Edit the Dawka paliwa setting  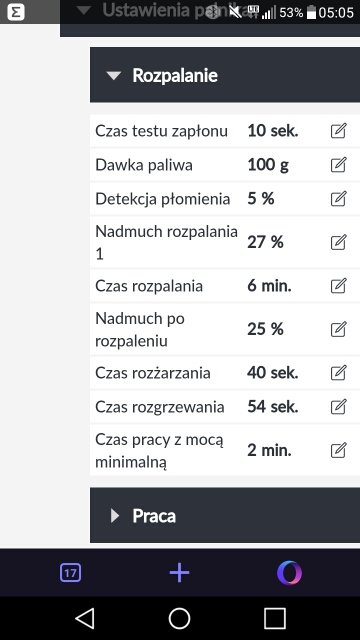(338, 165)
